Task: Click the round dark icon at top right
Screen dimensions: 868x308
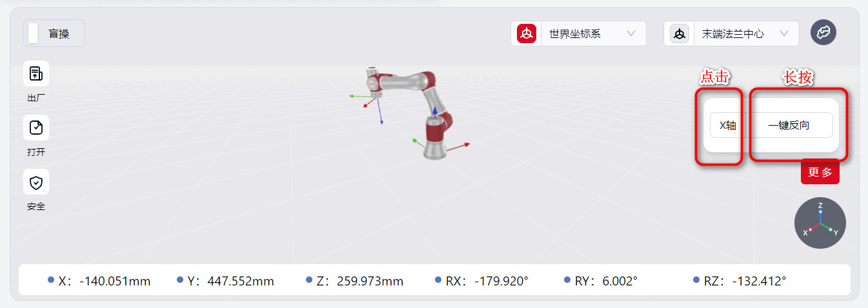Action: (x=823, y=32)
